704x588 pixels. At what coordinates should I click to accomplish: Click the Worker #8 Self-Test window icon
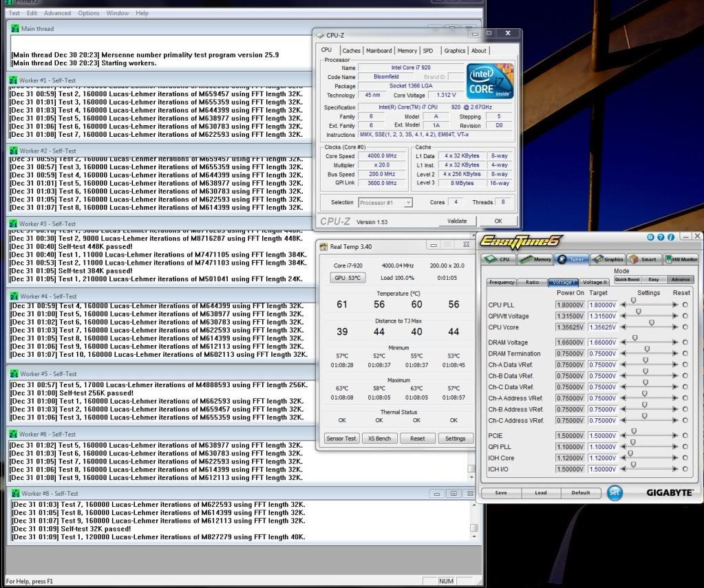click(16, 493)
